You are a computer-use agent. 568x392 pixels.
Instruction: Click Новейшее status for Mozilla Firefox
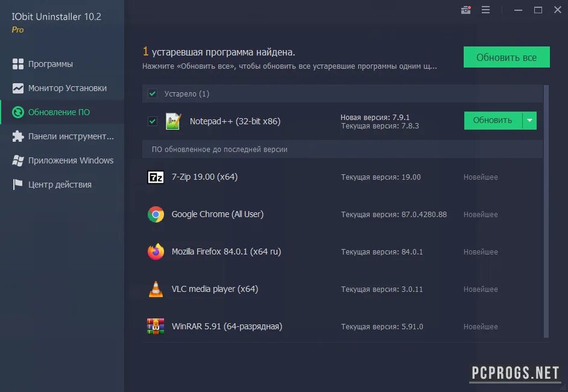tap(481, 252)
